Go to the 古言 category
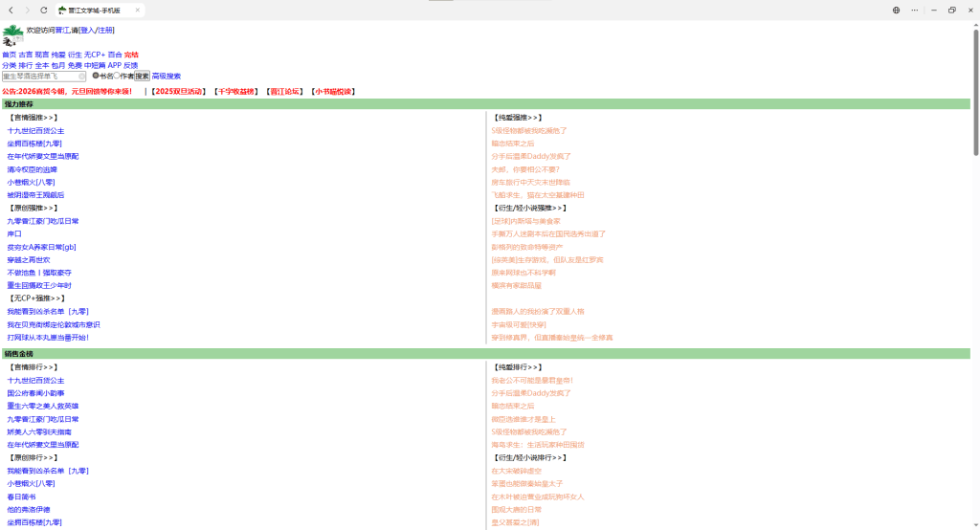 click(26, 55)
